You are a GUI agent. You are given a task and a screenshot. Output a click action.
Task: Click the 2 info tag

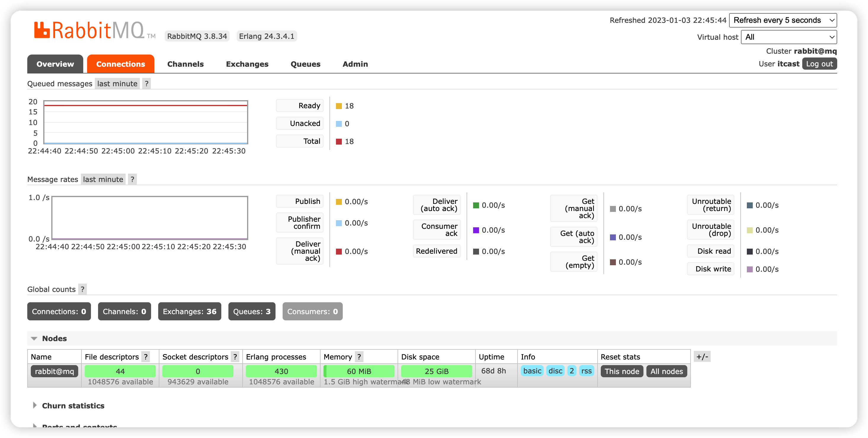point(572,371)
